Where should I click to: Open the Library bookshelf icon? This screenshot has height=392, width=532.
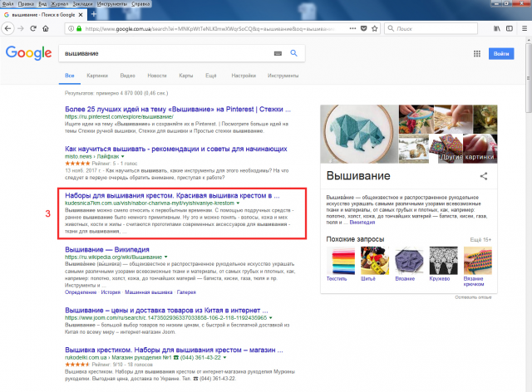497,28
